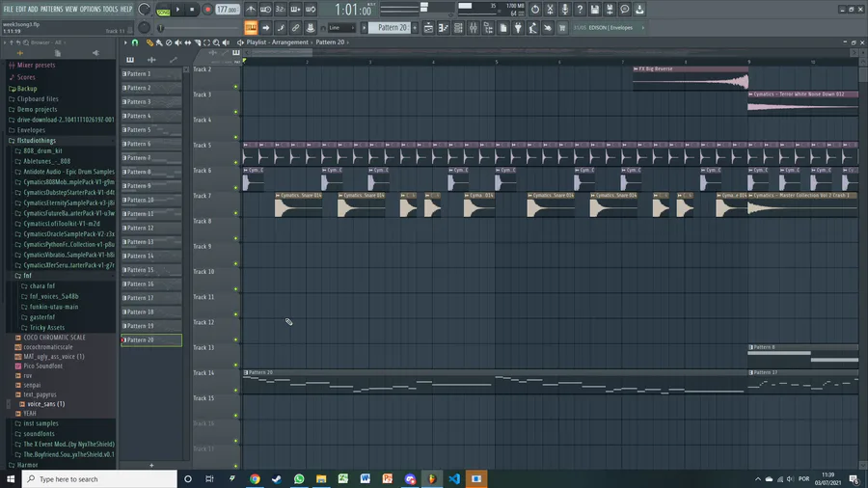This screenshot has height=488, width=868.
Task: Open the Mixer presets browser folder
Action: tap(36, 66)
